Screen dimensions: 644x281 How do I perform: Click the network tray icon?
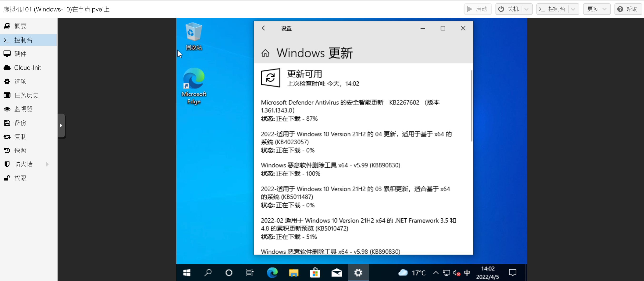[446, 272]
